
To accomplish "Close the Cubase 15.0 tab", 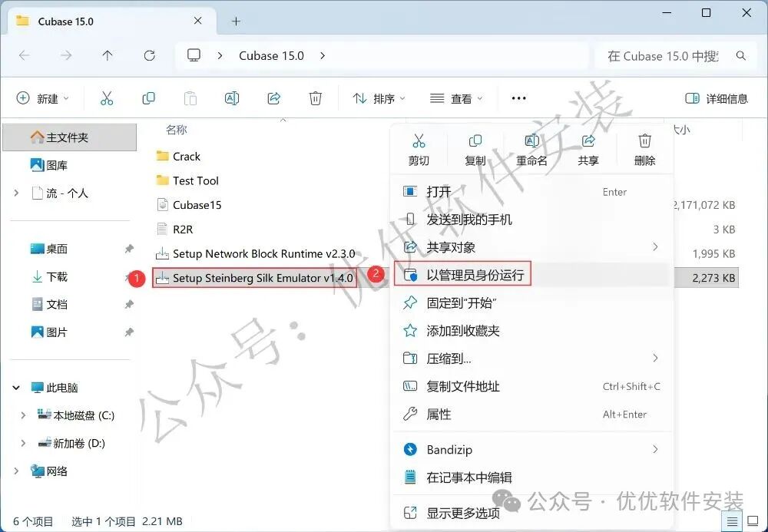I will (x=198, y=21).
